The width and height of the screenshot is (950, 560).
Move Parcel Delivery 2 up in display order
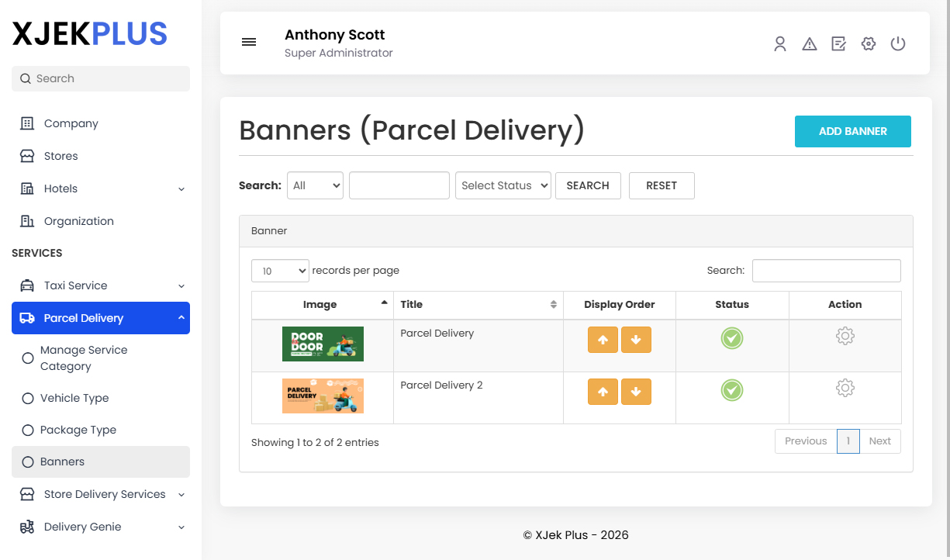(603, 392)
